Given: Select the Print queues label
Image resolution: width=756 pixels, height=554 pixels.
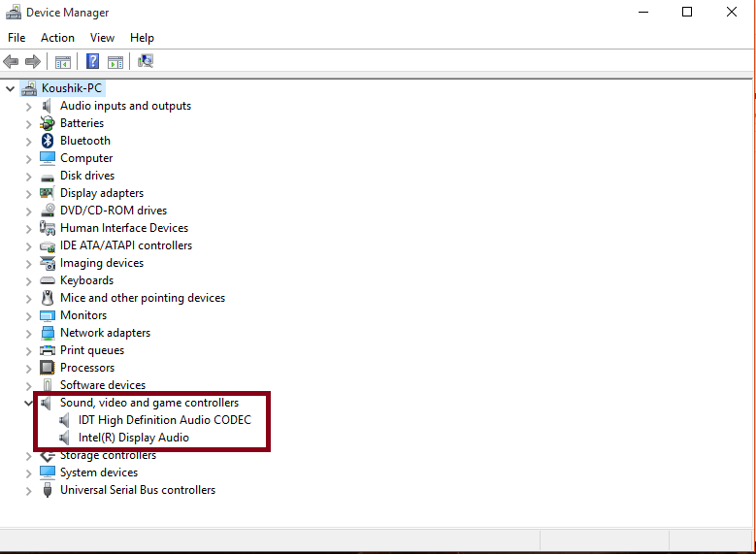Looking at the screenshot, I should coord(92,350).
